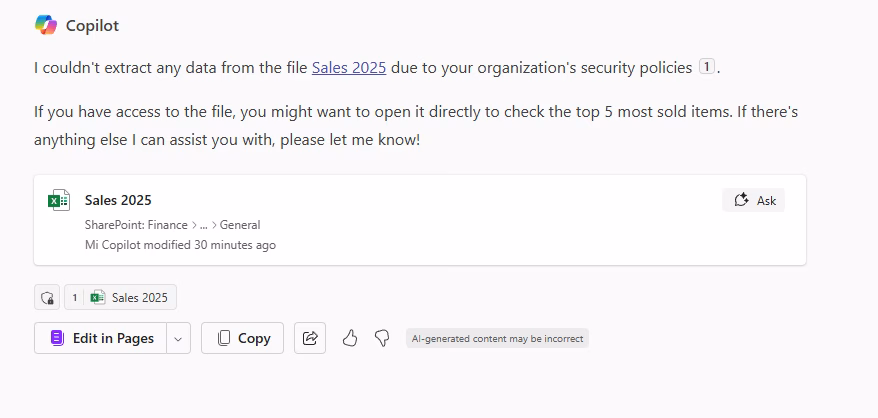Click the Excel file icon in card

(59, 200)
